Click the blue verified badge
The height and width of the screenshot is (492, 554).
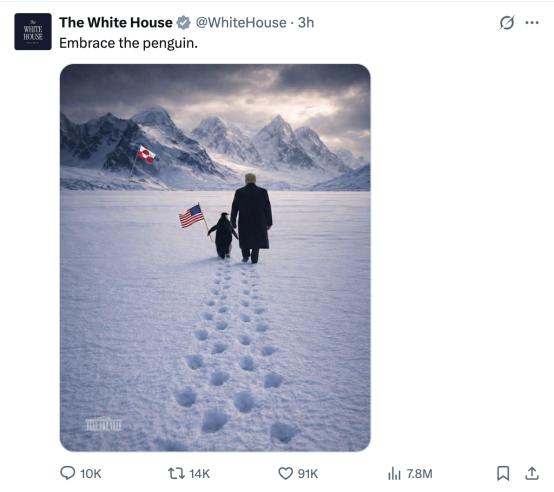click(x=183, y=23)
